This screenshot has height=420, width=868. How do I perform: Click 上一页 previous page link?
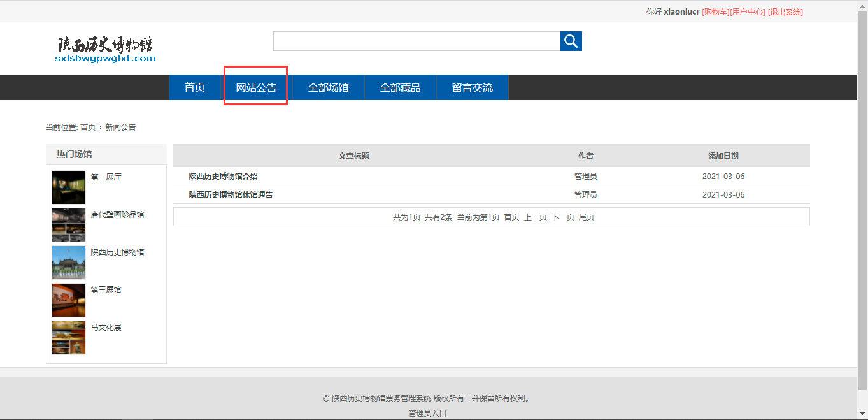tap(536, 217)
